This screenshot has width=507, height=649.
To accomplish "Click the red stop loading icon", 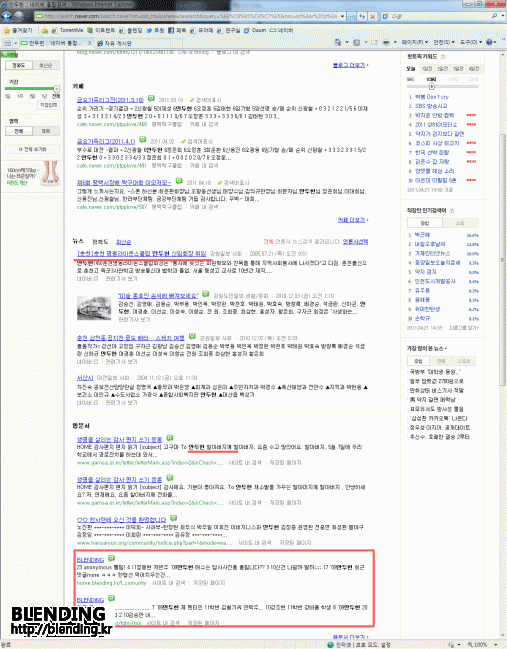I will 372,17.
